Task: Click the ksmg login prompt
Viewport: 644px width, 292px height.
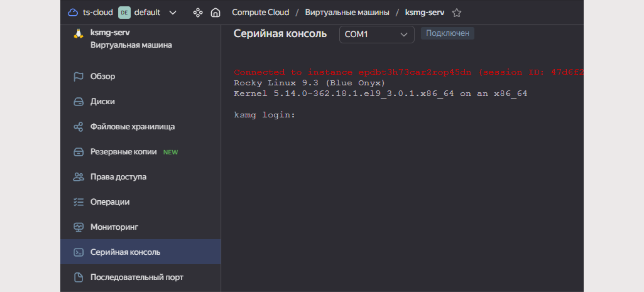Action: click(264, 115)
